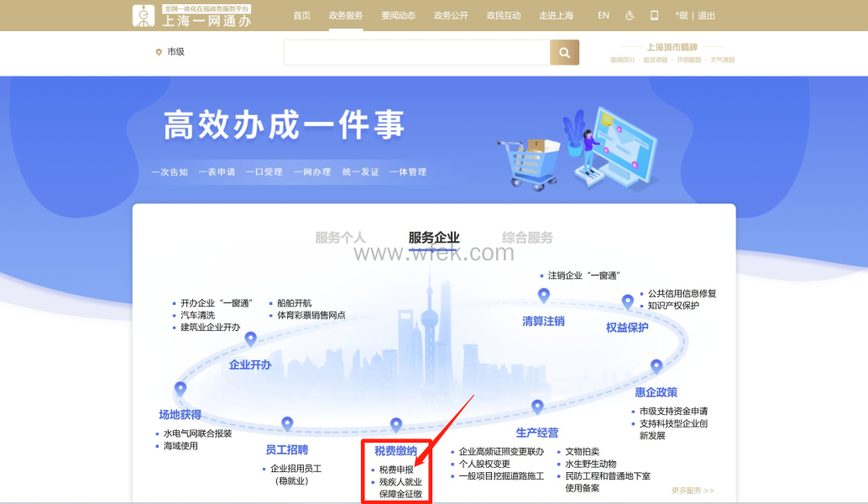Open the mobile phone version icon
This screenshot has height=504, width=868.
(x=654, y=15)
